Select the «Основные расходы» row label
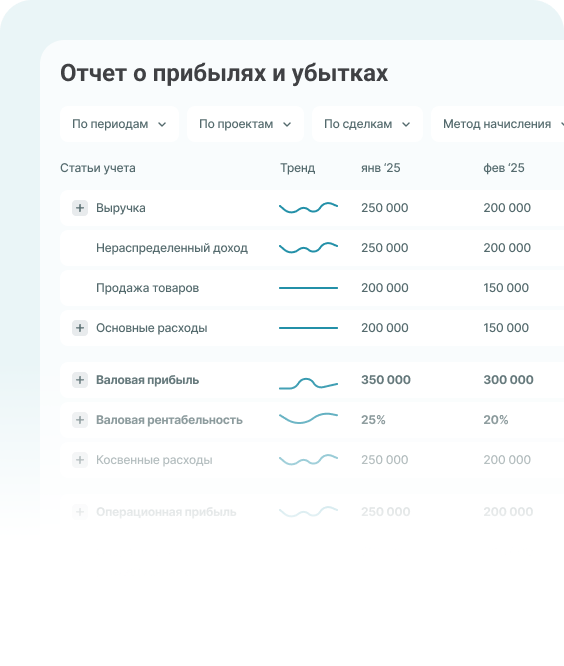The width and height of the screenshot is (564, 666). pos(152,328)
